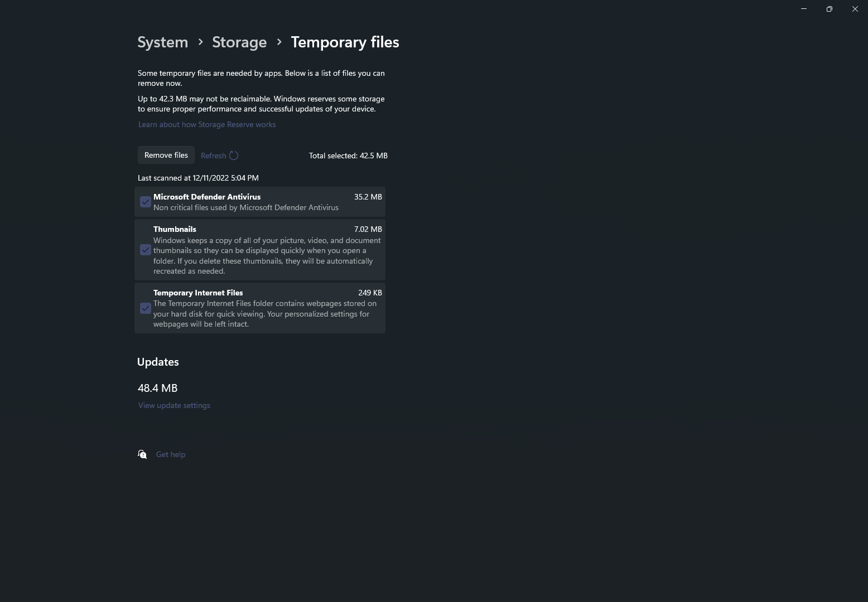The image size is (868, 602).
Task: Navigate to Storage breadcrumb
Action: (x=239, y=42)
